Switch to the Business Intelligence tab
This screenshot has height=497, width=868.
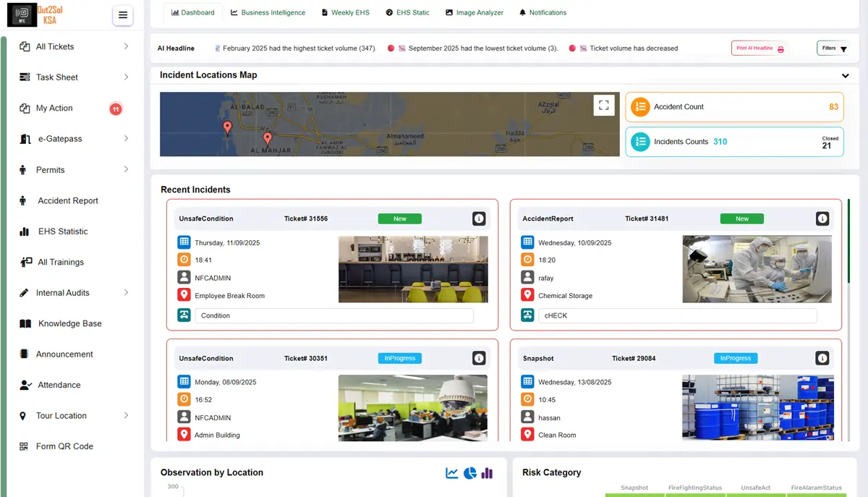[268, 12]
